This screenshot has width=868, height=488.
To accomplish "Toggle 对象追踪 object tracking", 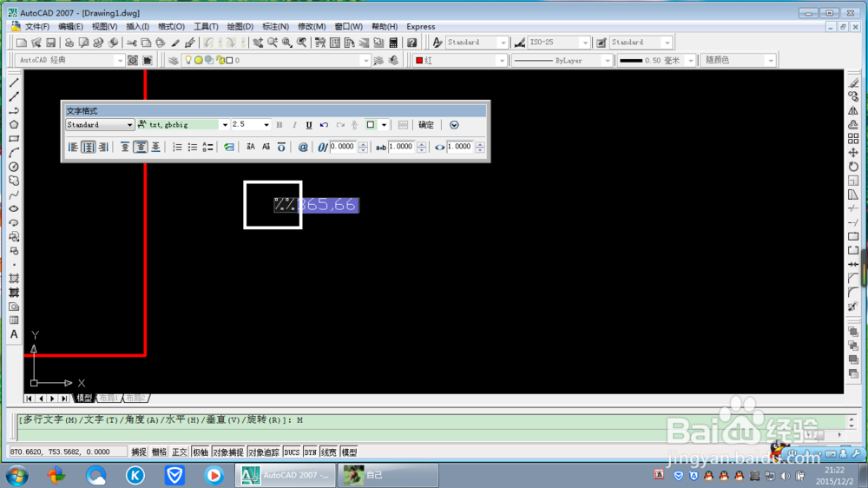I will click(264, 452).
